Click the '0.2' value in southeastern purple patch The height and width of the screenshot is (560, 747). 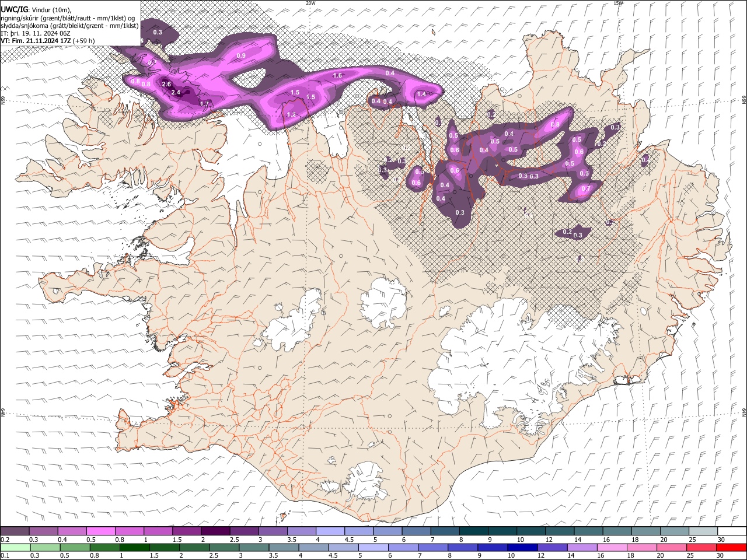tap(567, 232)
